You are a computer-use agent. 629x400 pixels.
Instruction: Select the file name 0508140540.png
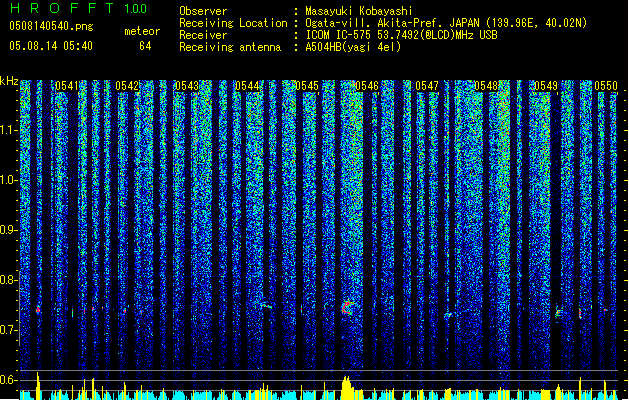pyautogui.click(x=51, y=26)
